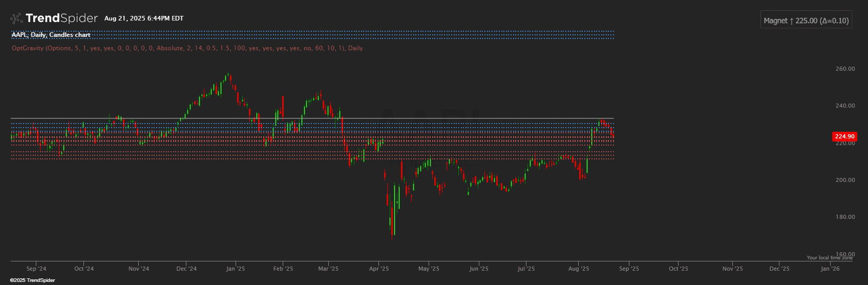868x285 pixels.
Task: Click the Nov '25 time axis label
Action: tap(733, 269)
